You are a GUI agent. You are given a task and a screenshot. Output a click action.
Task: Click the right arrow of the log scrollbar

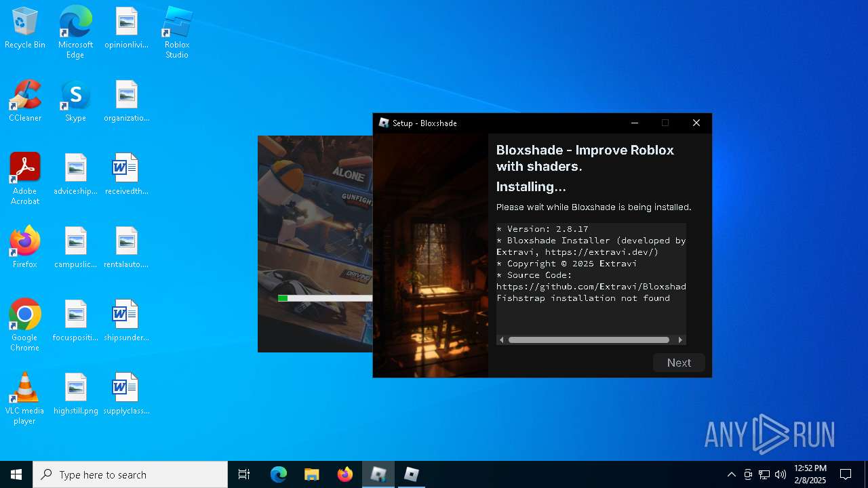[680, 340]
